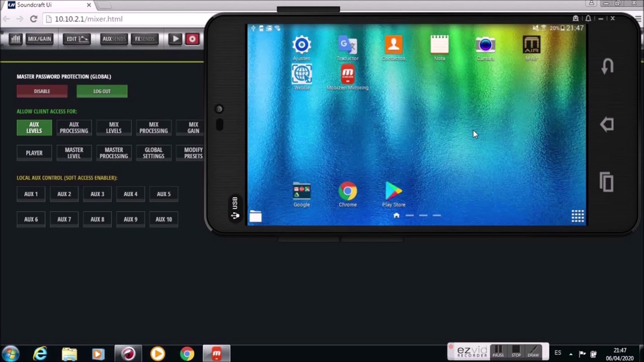The width and height of the screenshot is (644, 362).
Task: Enable local control for AUX 3
Action: pyautogui.click(x=97, y=194)
